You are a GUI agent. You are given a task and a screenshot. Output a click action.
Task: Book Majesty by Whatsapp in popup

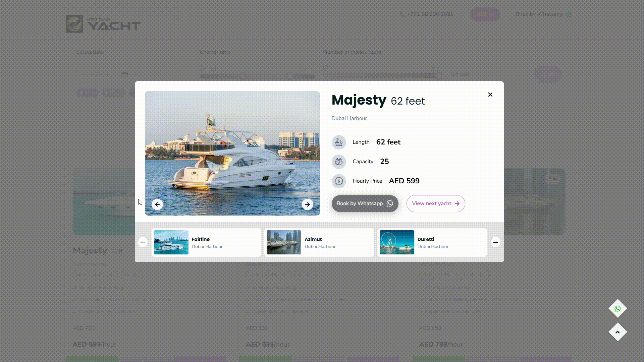click(x=365, y=203)
